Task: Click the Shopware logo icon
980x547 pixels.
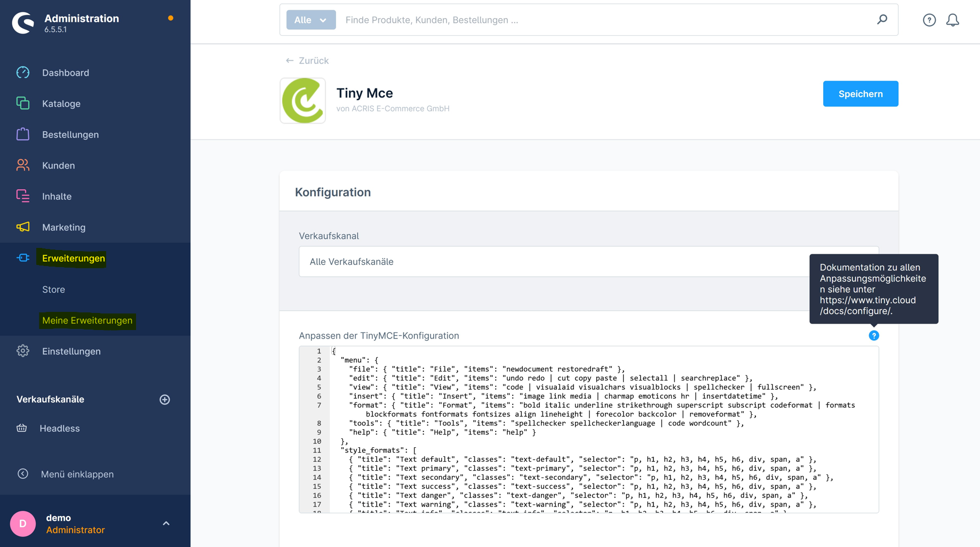Action: (23, 23)
